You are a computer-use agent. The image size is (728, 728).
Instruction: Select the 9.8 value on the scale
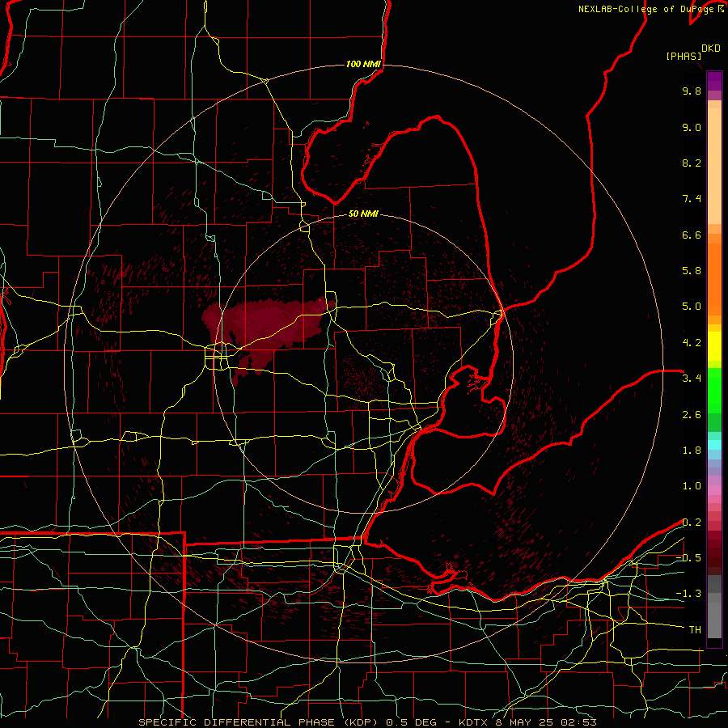pyautogui.click(x=692, y=91)
